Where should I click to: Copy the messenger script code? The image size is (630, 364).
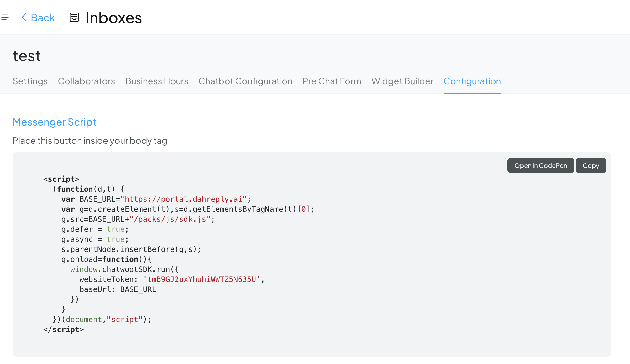[591, 165]
